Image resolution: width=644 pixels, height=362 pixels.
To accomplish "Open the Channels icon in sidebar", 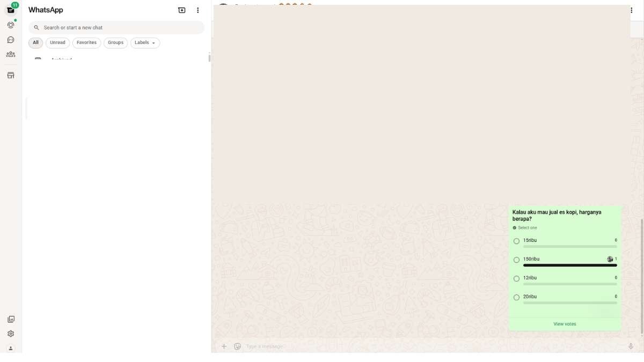I will (11, 40).
